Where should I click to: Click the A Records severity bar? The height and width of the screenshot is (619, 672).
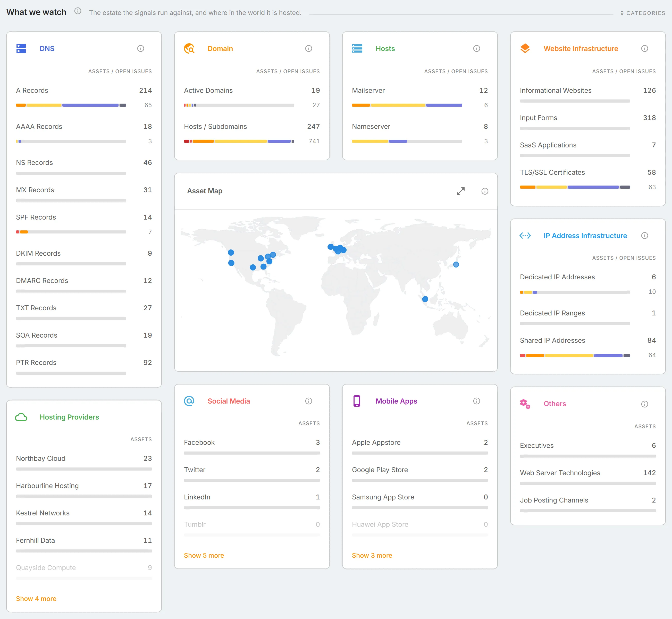click(x=71, y=105)
